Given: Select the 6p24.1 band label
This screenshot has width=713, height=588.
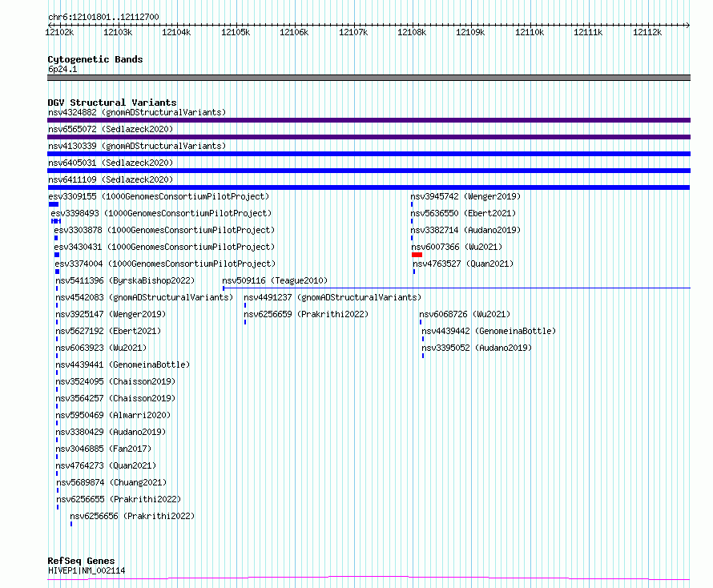Looking at the screenshot, I should click(x=62, y=69).
